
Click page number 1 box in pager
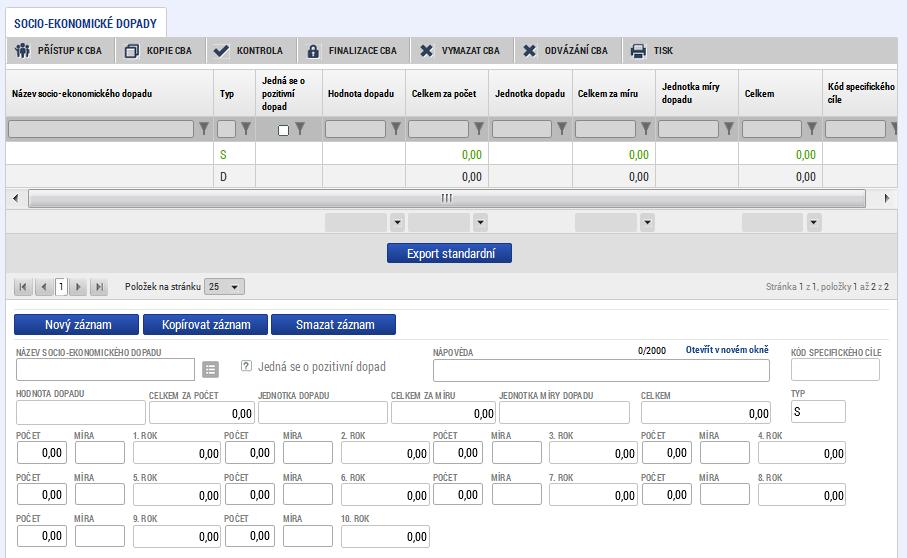point(61,287)
